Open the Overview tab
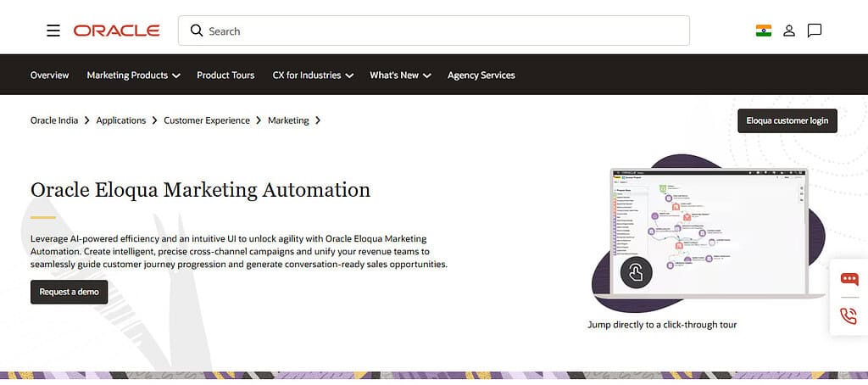 [50, 75]
